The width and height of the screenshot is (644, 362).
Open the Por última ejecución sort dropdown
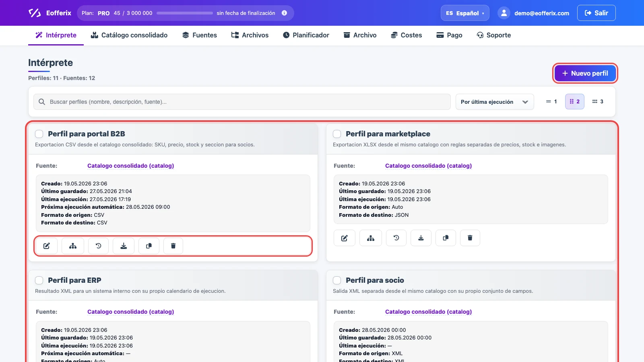[x=495, y=102]
